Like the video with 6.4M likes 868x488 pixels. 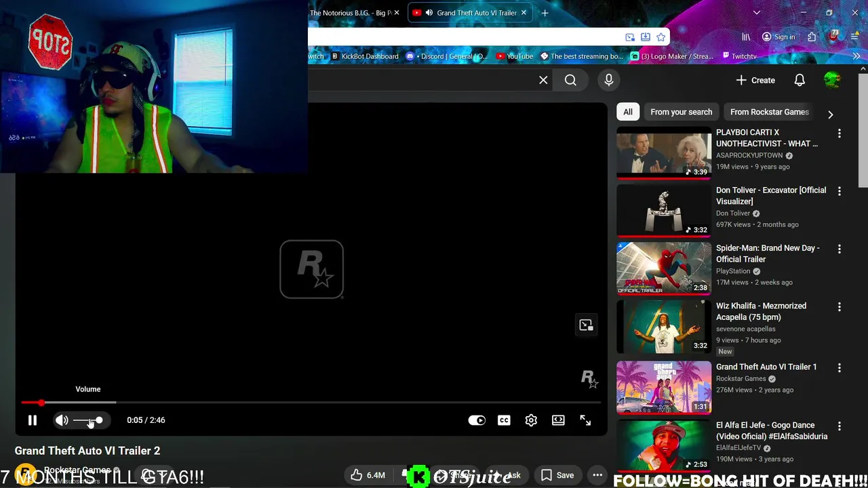368,475
